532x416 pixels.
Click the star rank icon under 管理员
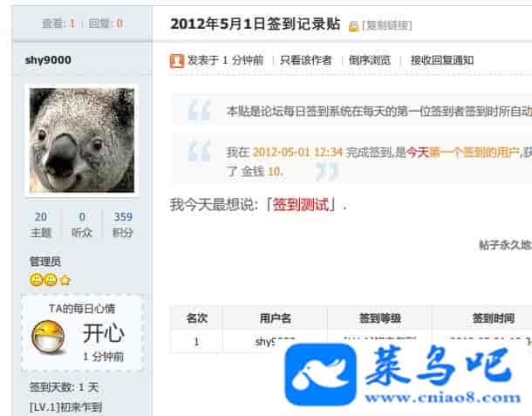(x=65, y=281)
